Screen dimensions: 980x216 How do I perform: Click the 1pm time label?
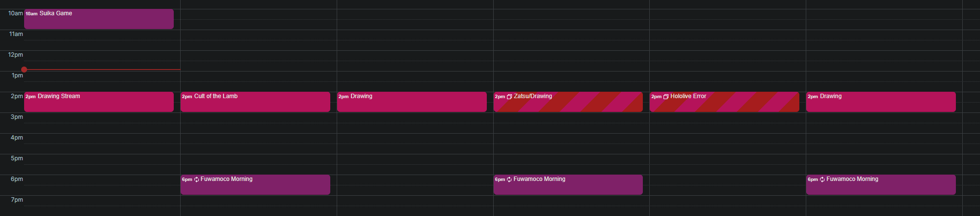17,75
